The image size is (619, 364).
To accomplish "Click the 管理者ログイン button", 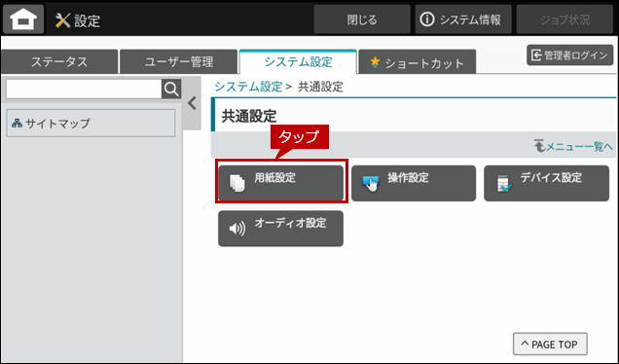I will click(570, 55).
